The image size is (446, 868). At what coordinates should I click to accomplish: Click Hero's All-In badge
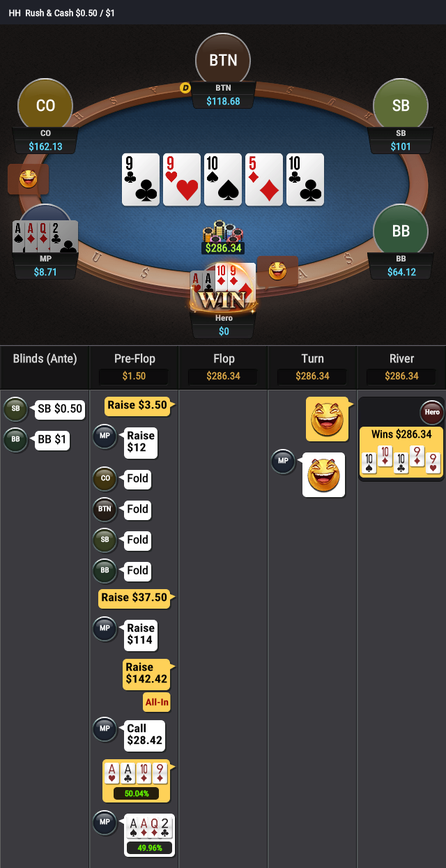coord(157,702)
